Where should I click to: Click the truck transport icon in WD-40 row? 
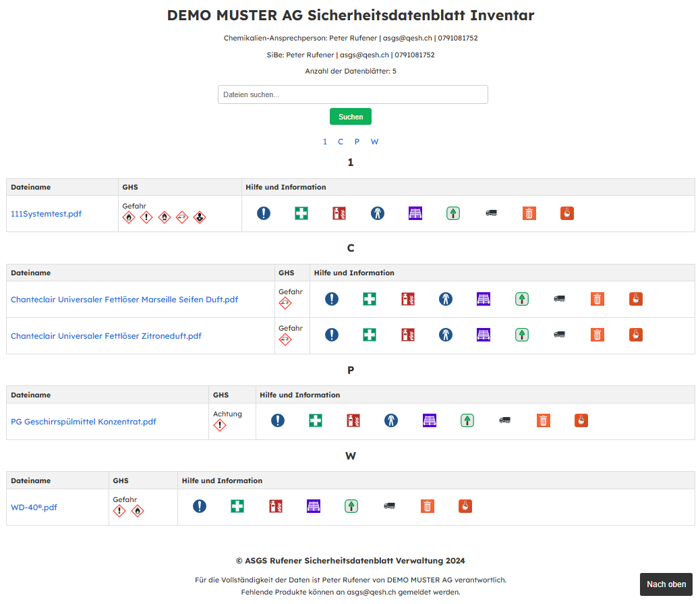[389, 506]
